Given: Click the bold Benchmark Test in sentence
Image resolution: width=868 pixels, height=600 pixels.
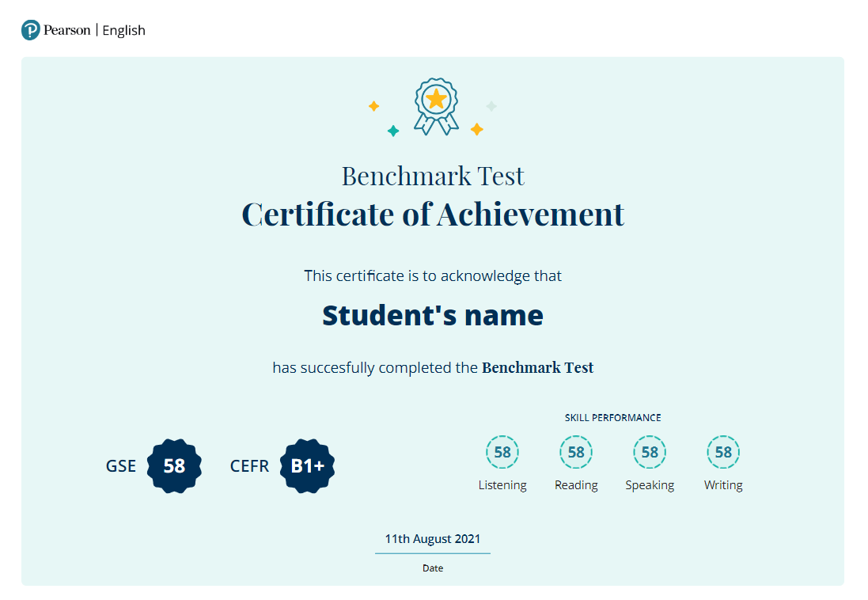Looking at the screenshot, I should 537,368.
